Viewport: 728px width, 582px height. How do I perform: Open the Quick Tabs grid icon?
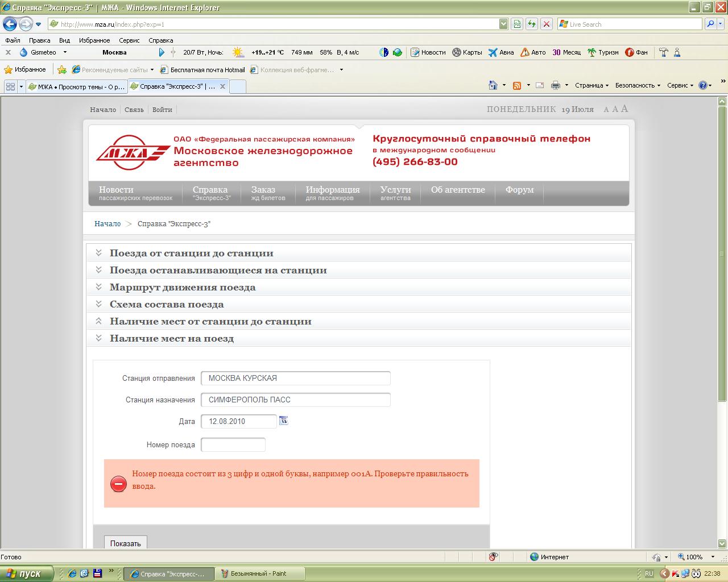[x=10, y=86]
